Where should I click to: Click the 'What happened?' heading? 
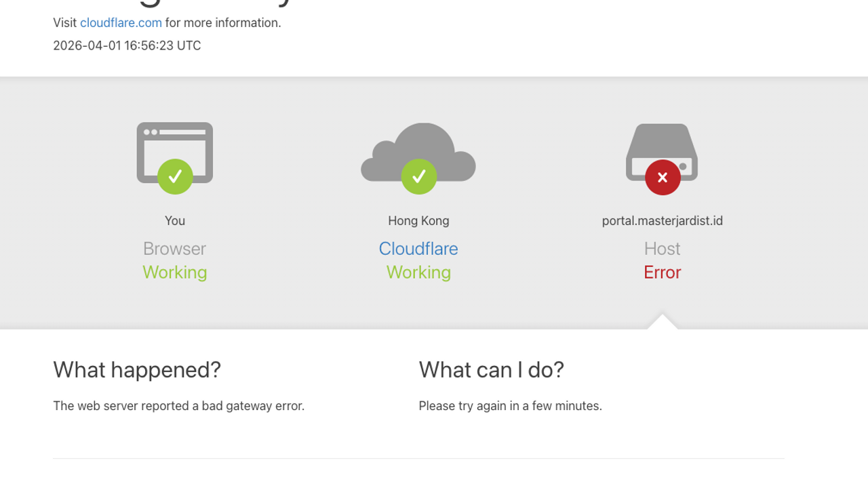click(x=137, y=370)
